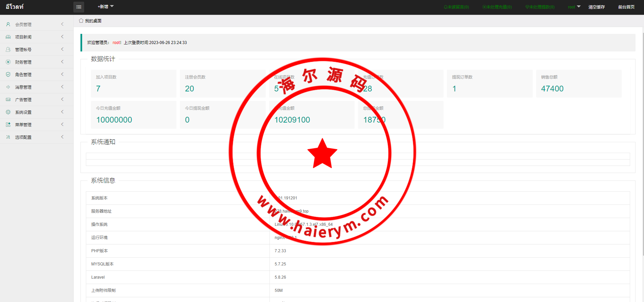Click the 会员管理 user icon
The height and width of the screenshot is (302, 644).
point(8,24)
